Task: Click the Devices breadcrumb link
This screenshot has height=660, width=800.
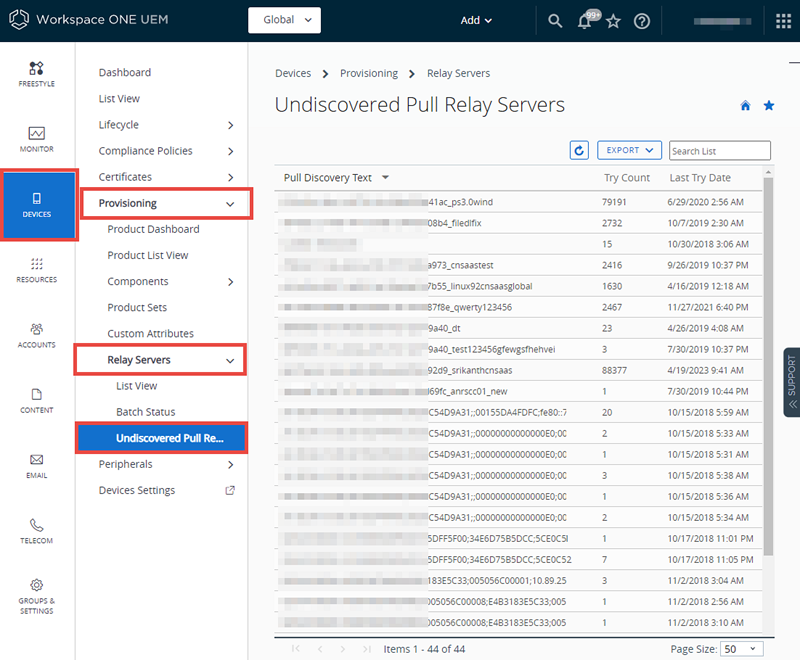Action: 293,73
